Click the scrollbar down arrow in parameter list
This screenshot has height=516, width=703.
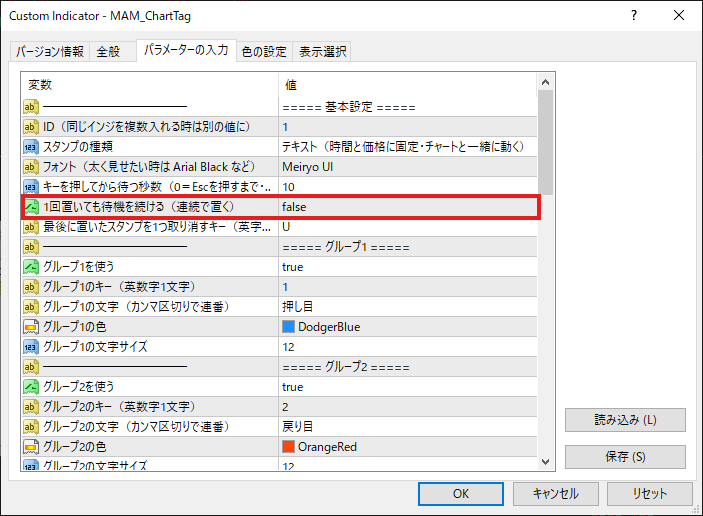[x=546, y=462]
